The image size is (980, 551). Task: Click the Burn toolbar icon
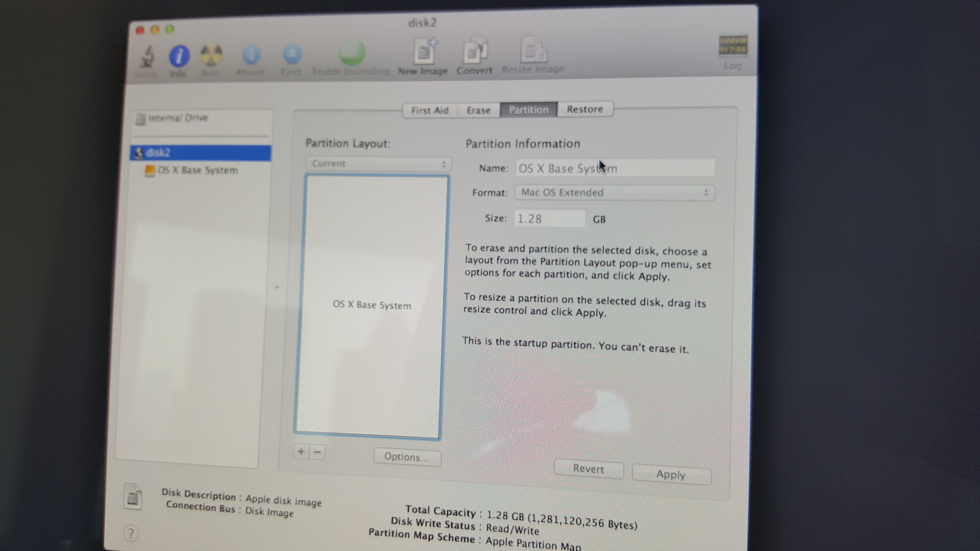coord(211,56)
